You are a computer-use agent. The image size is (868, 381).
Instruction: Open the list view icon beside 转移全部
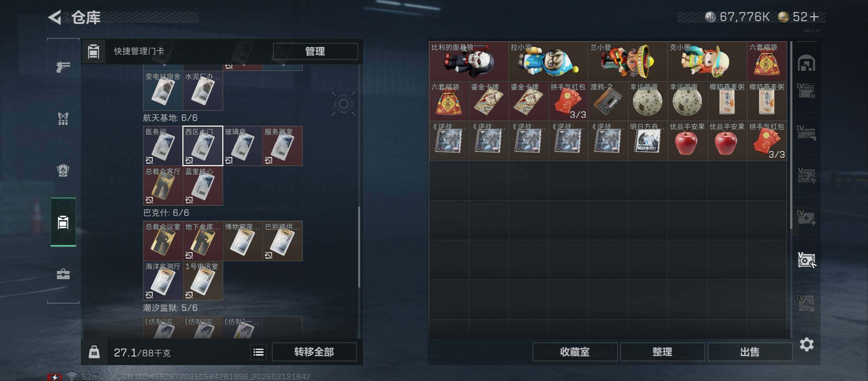pyautogui.click(x=258, y=352)
